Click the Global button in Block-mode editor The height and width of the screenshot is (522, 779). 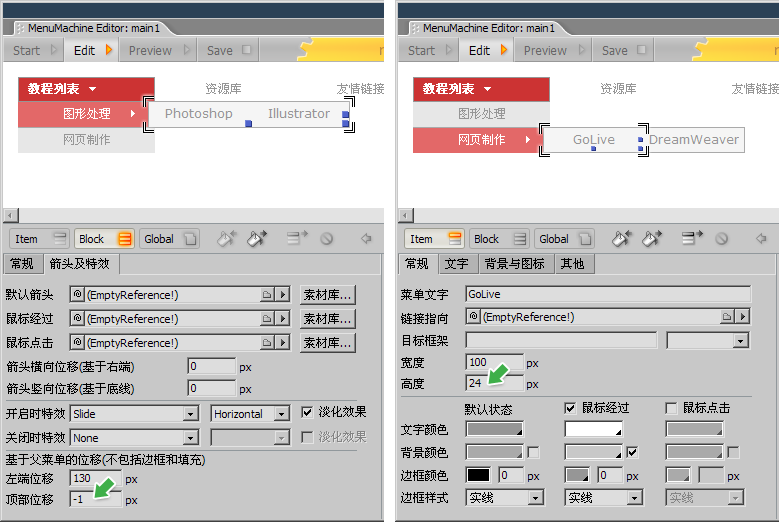169,239
